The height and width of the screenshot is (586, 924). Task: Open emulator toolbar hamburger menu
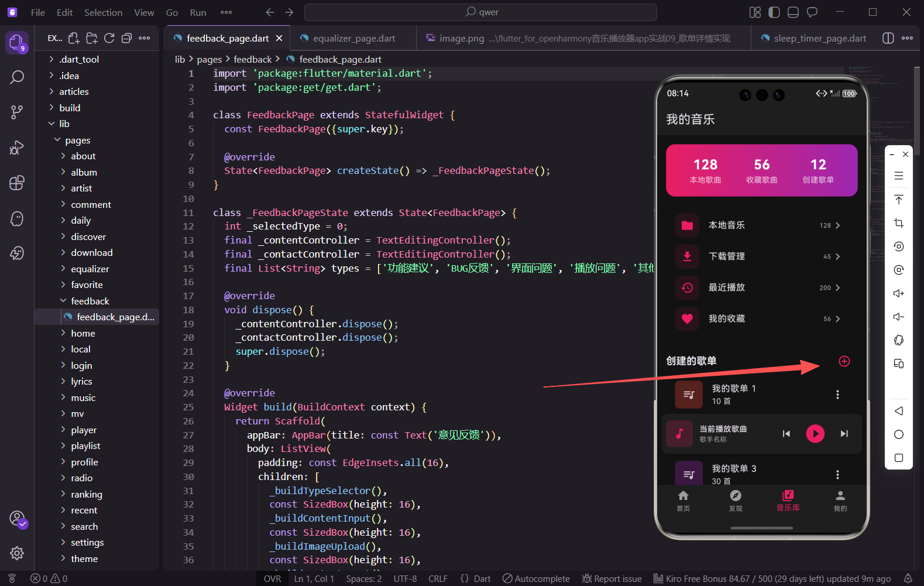(x=899, y=176)
